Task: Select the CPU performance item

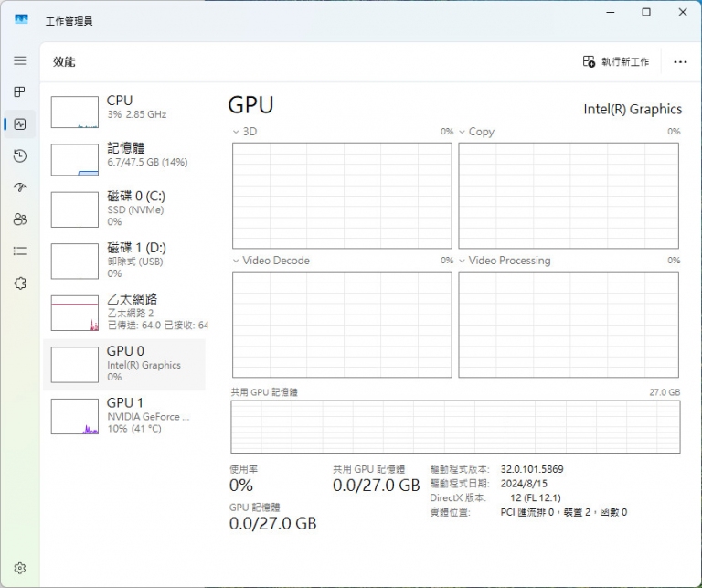Action: pyautogui.click(x=124, y=111)
